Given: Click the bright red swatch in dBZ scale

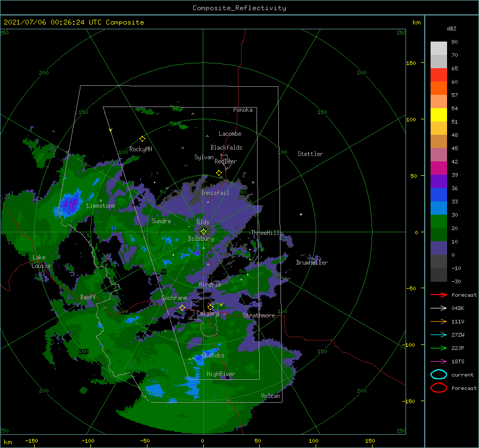Looking at the screenshot, I should click(x=439, y=75).
